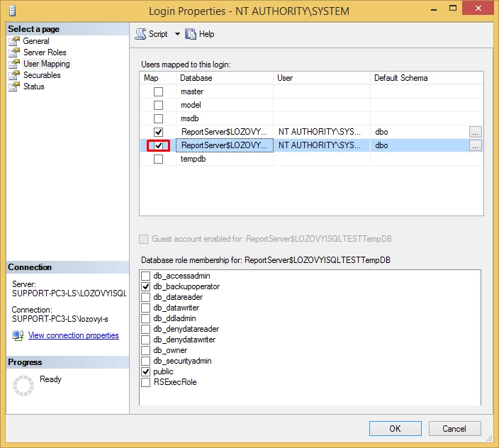Click the User column header
The width and height of the screenshot is (499, 448).
pyautogui.click(x=321, y=78)
